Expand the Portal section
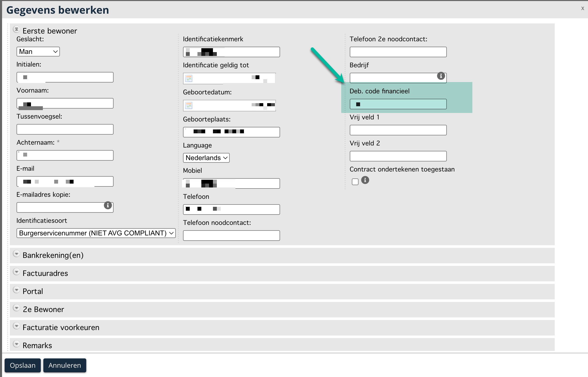This screenshot has height=377, width=588. 16,290
